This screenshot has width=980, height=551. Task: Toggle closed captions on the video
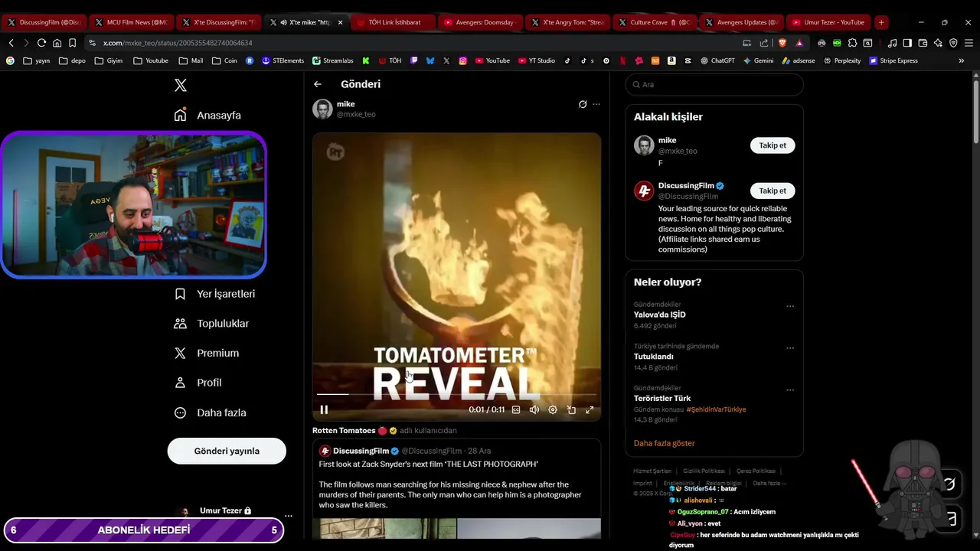(516, 410)
